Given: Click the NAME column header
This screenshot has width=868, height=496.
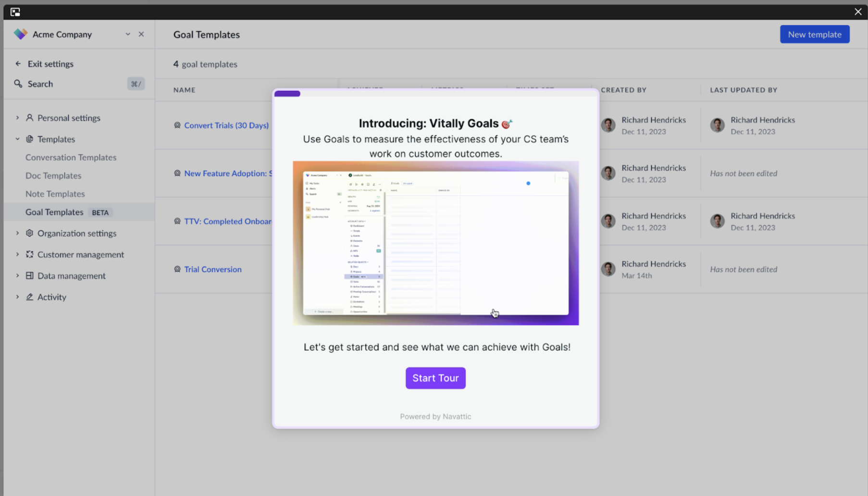Looking at the screenshot, I should point(185,90).
